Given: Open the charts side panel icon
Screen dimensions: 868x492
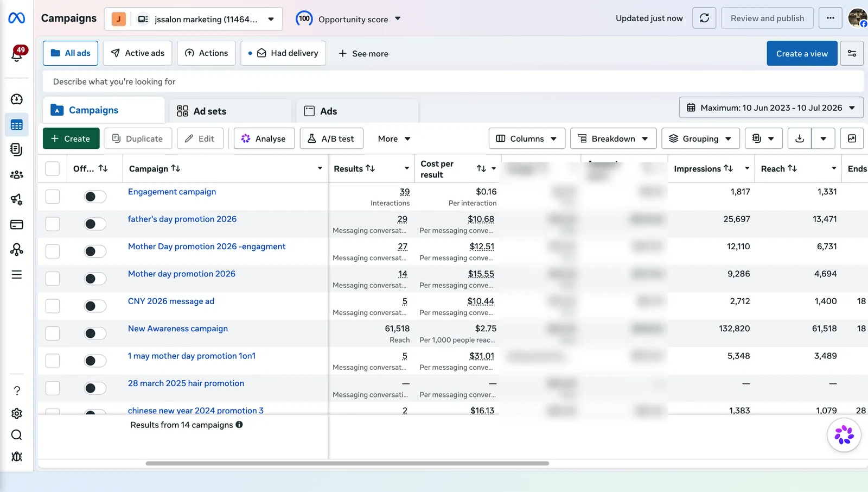Looking at the screenshot, I should [852, 138].
